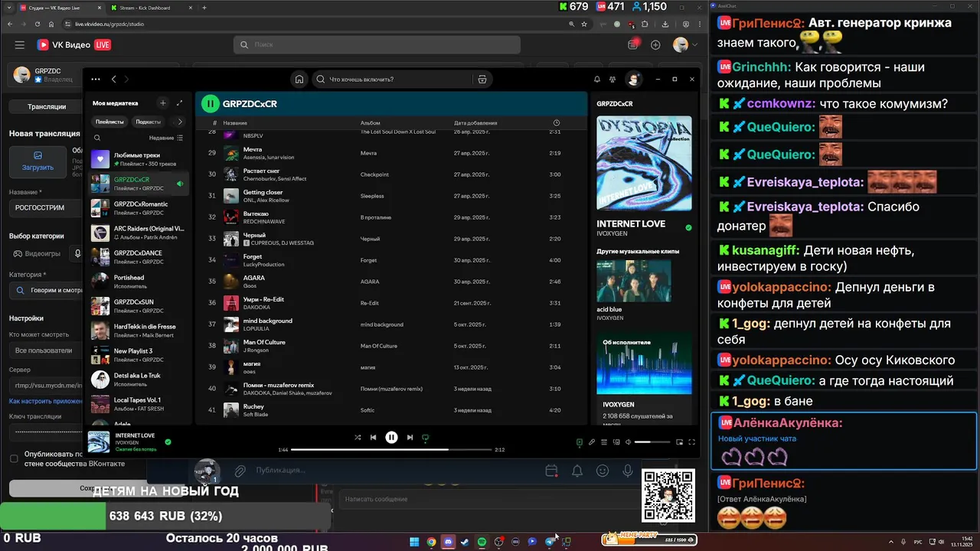Click DYSTOPIA album cover art
This screenshot has width=980, height=551.
(x=644, y=163)
